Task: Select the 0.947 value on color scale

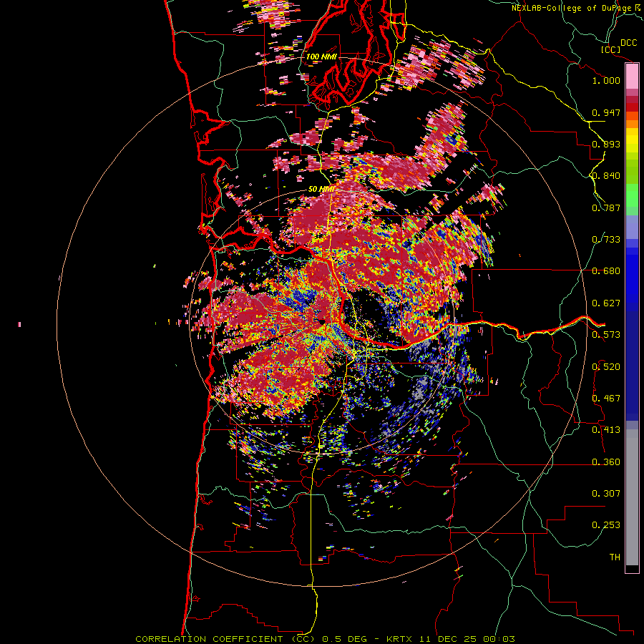Action: pos(606,112)
